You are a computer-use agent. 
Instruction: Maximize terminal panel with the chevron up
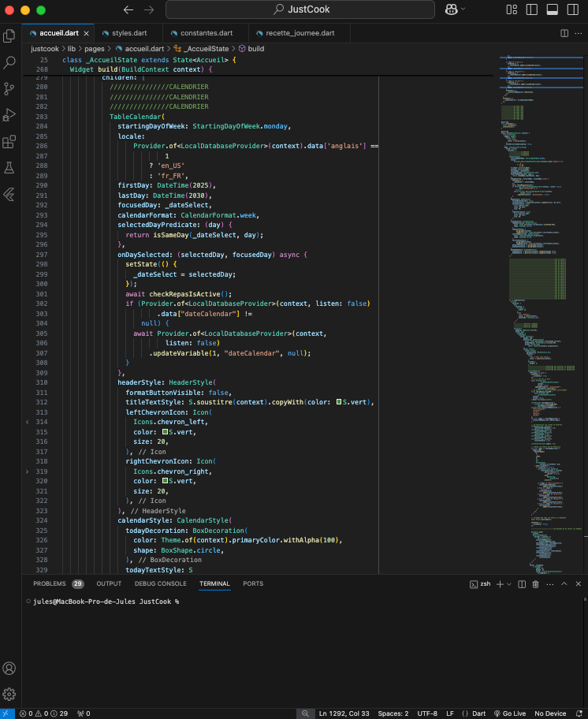(x=564, y=584)
